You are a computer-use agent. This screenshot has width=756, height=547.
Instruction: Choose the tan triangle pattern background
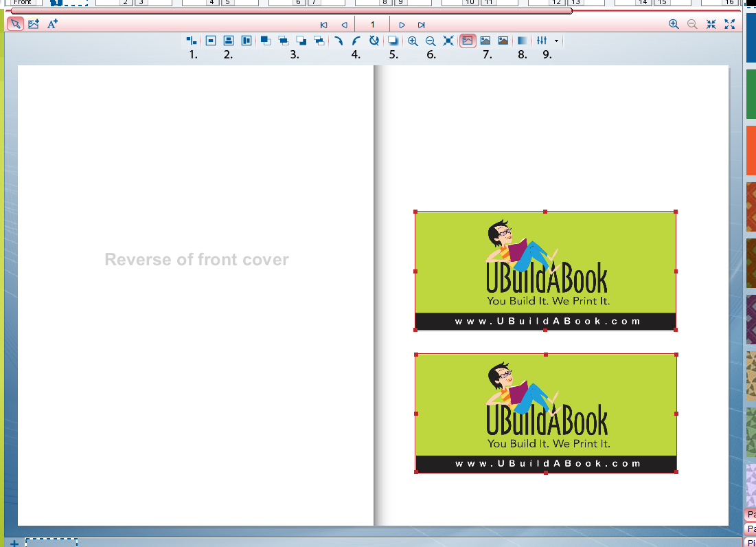(751, 376)
